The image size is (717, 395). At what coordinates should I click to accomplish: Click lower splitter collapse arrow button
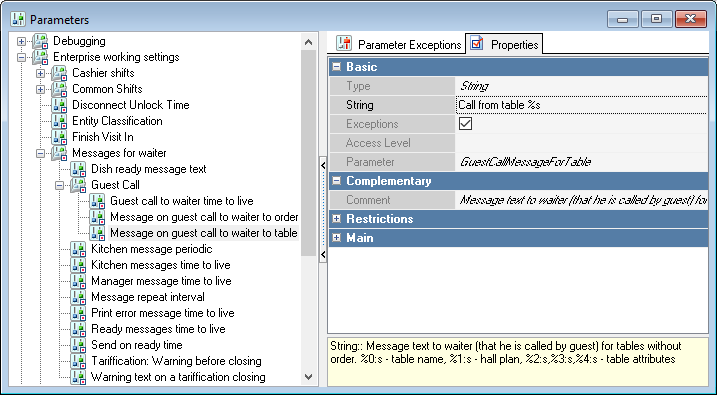pos(323,254)
